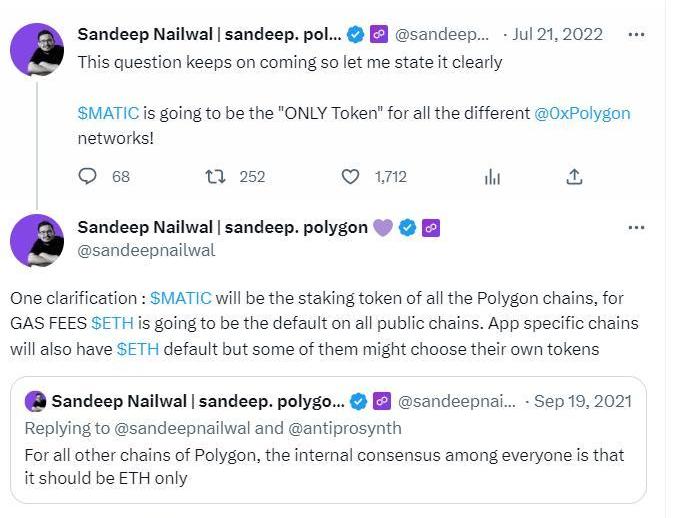The width and height of the screenshot is (673, 518).
Task: Click the share icon on first tweet
Action: click(x=574, y=176)
